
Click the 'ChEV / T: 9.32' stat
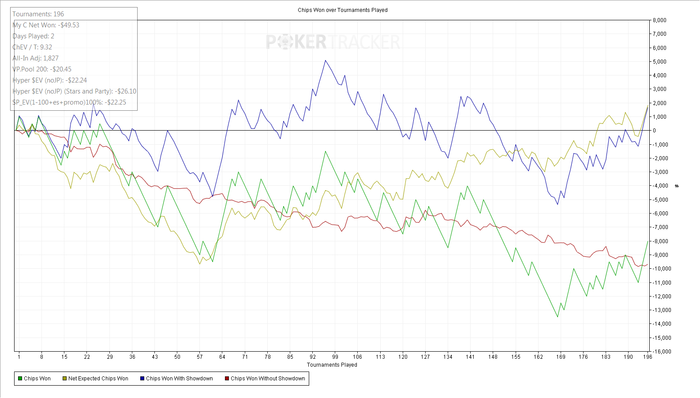click(x=32, y=47)
